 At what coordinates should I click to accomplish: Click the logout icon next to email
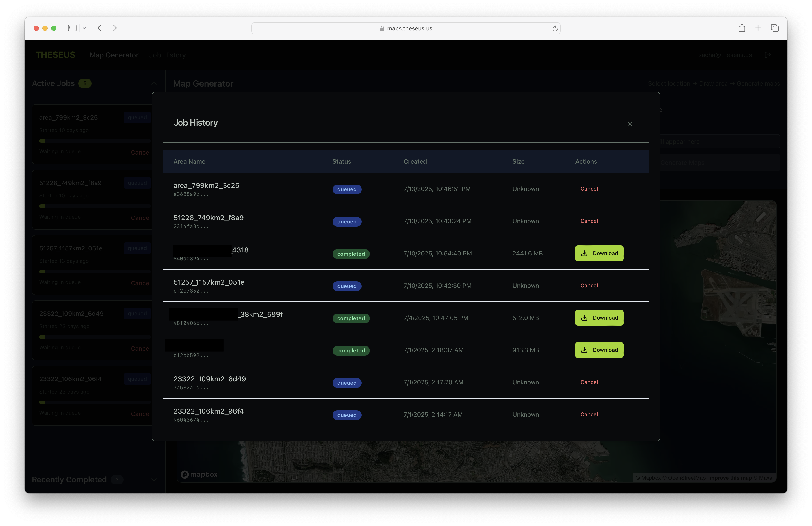(x=768, y=55)
